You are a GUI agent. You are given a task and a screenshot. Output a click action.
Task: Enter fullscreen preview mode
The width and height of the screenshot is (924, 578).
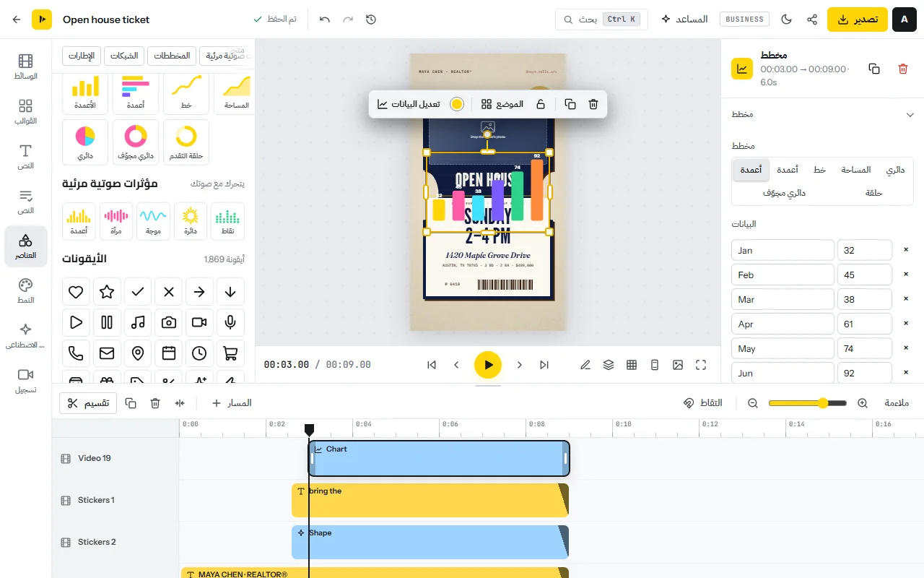point(701,365)
